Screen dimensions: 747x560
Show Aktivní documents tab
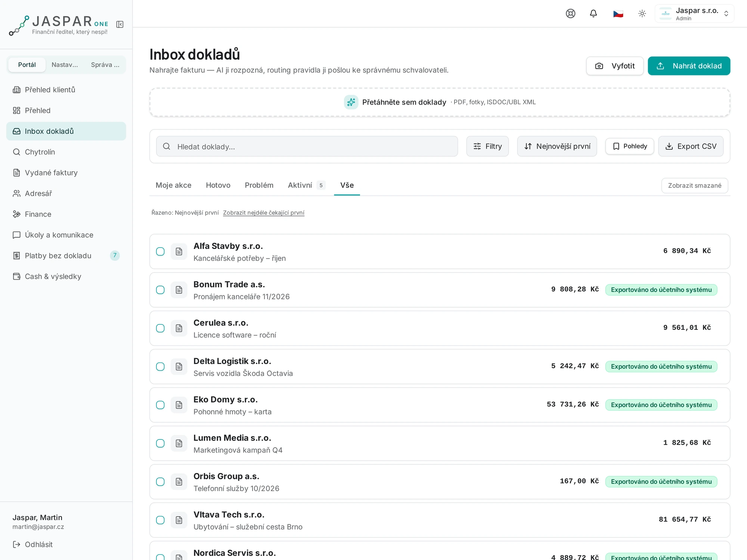click(306, 185)
